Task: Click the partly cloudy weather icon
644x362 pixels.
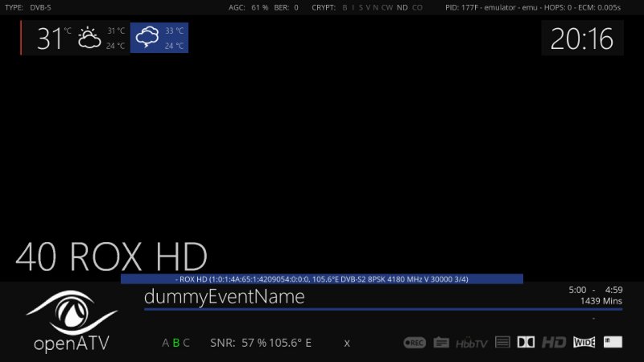Action: click(89, 38)
